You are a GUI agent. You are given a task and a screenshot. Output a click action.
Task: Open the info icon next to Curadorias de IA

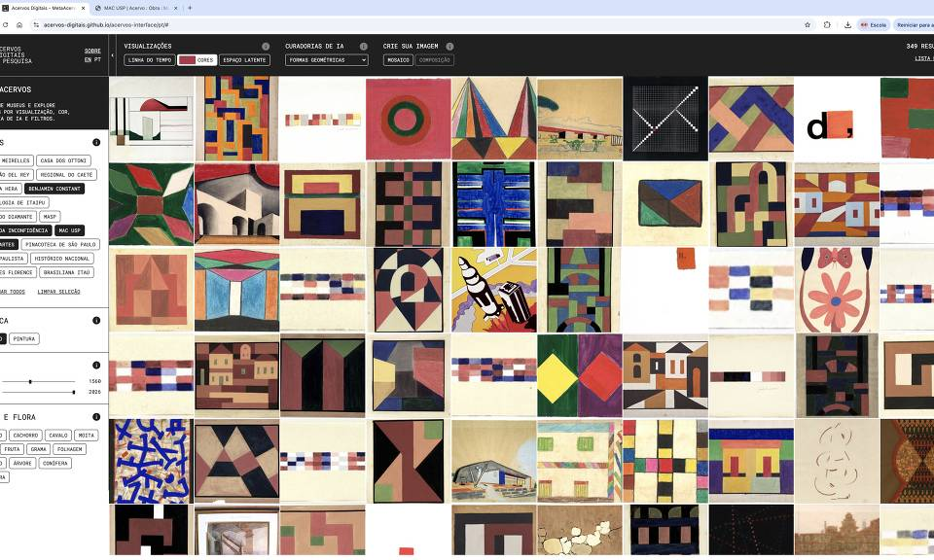click(x=364, y=47)
